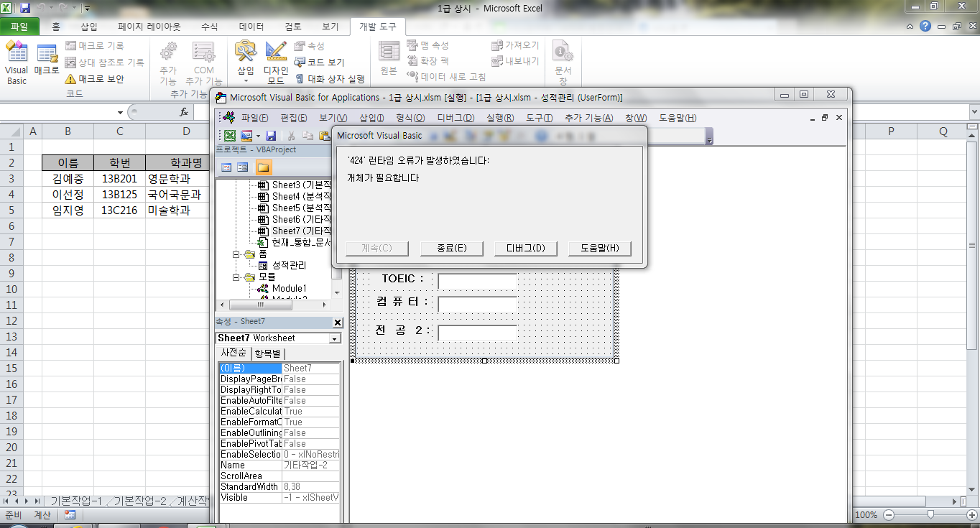980x528 pixels.
Task: Click the Macro Security warning icon
Action: coord(70,79)
